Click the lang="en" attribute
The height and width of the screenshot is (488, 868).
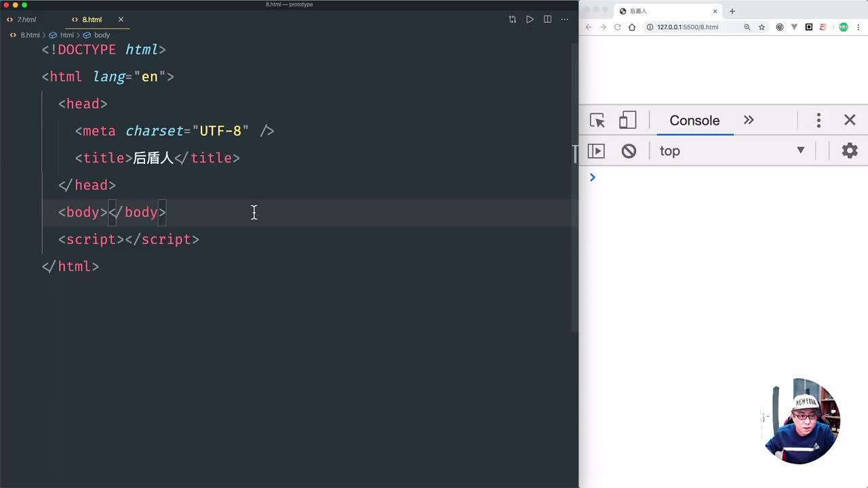click(x=129, y=77)
